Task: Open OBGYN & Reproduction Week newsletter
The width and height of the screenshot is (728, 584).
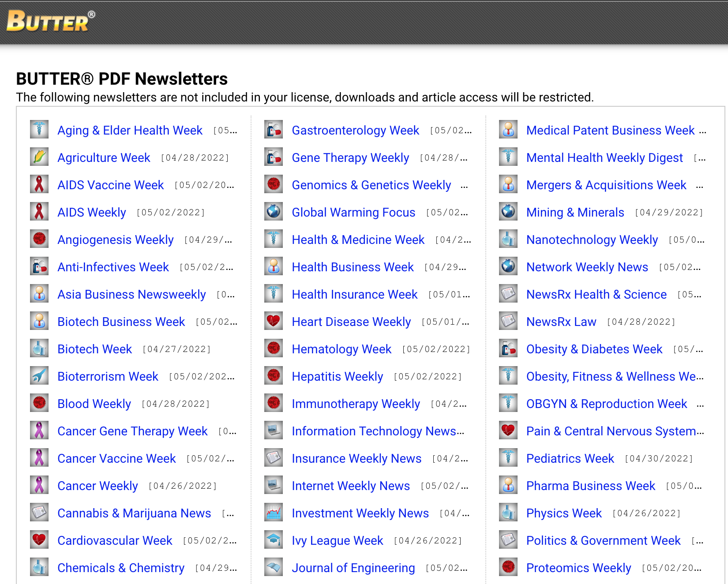Action: pos(607,404)
